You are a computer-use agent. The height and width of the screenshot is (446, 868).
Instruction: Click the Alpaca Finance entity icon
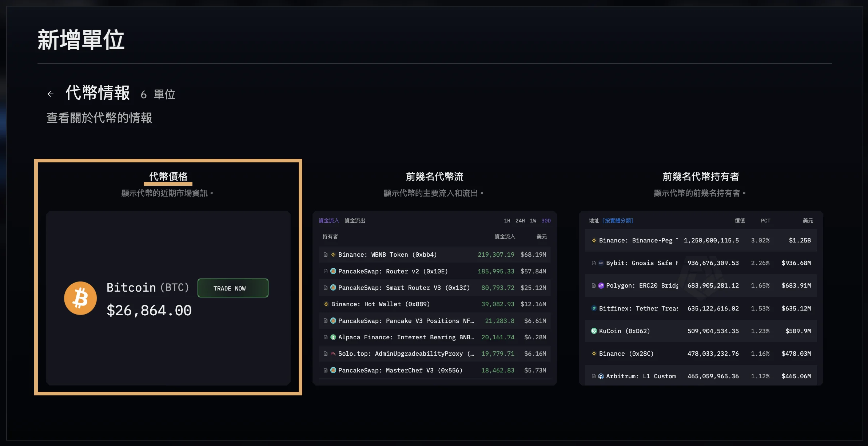click(x=333, y=337)
